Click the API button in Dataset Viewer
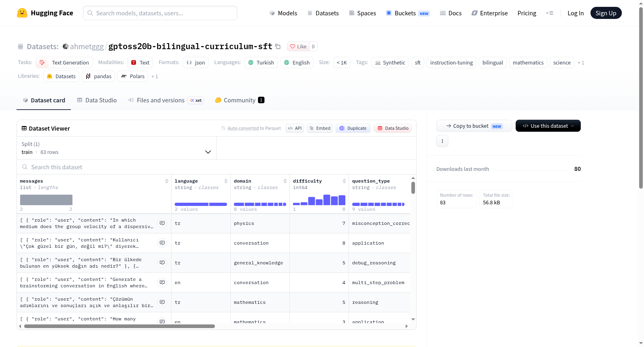The image size is (644, 347). [295, 128]
